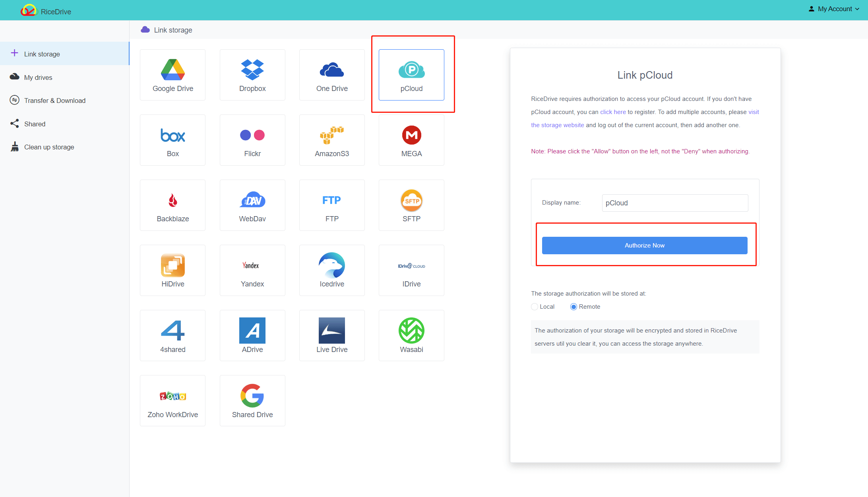Select the Zoho WorkDrive storage icon
Image resolution: width=868 pixels, height=497 pixels.
(x=172, y=400)
